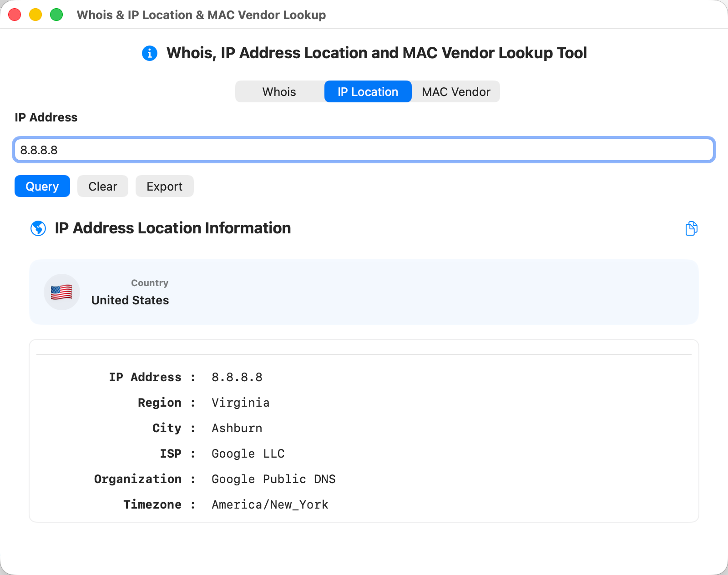Copy the location results using the copy icon
Viewport: 728px width, 575px height.
(691, 229)
